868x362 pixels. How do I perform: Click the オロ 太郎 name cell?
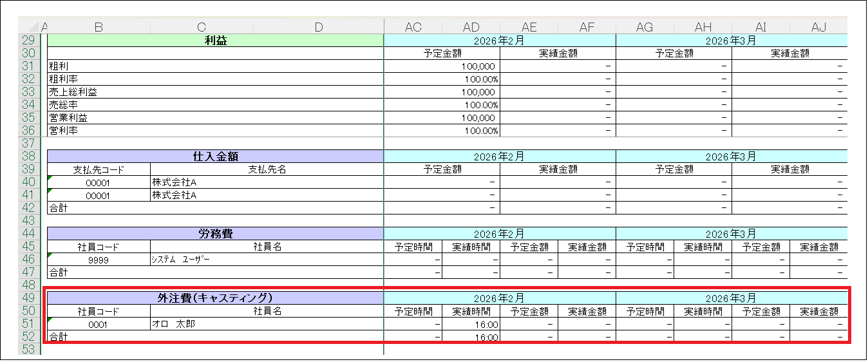point(267,323)
